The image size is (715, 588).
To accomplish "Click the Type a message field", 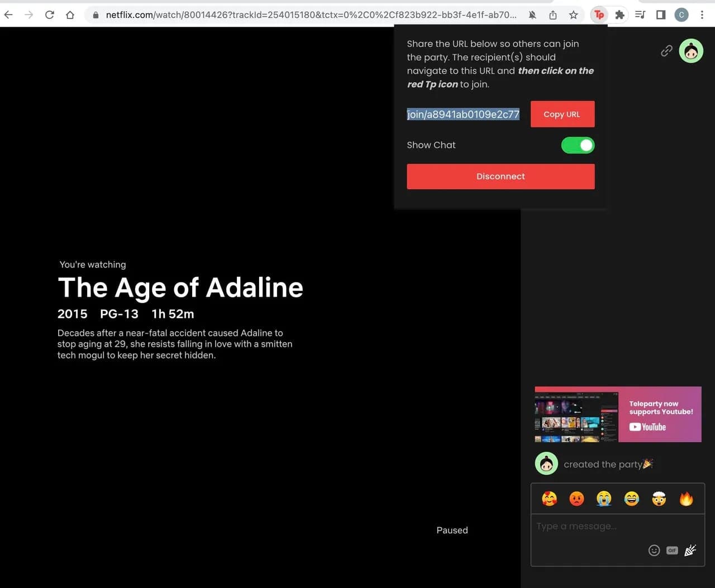I will coord(617,527).
